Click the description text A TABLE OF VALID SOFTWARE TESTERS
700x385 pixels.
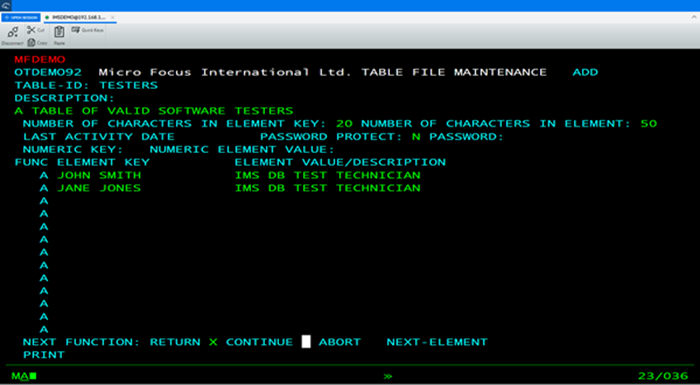[x=154, y=111]
